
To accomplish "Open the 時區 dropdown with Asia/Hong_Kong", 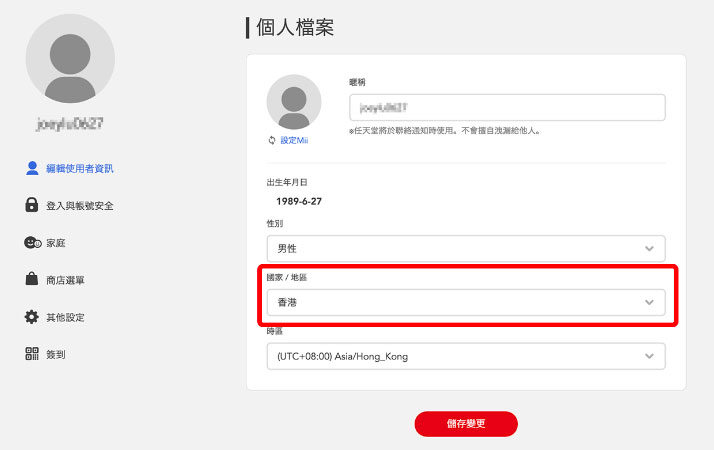I will click(x=466, y=356).
